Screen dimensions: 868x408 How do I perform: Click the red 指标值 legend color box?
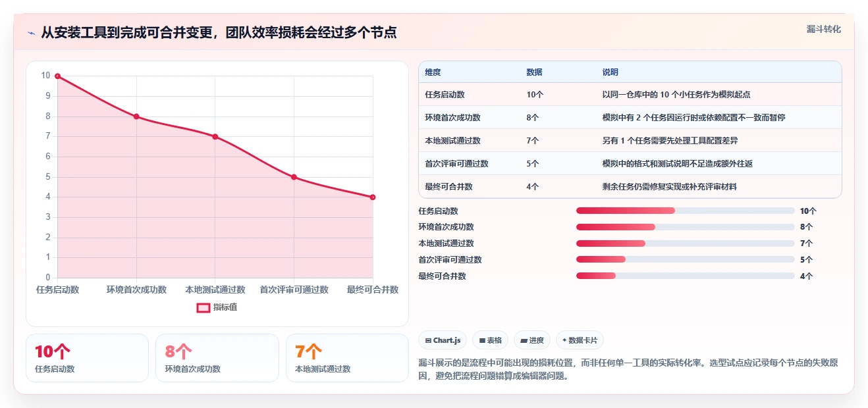point(203,307)
